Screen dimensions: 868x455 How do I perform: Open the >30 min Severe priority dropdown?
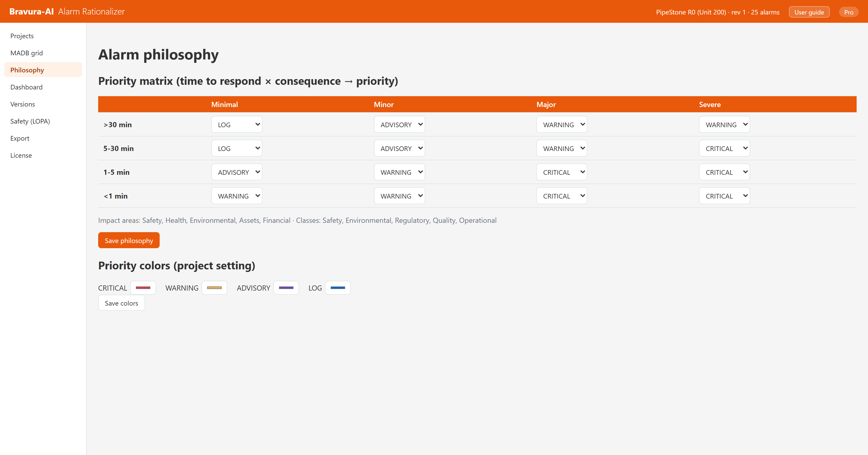coord(724,124)
